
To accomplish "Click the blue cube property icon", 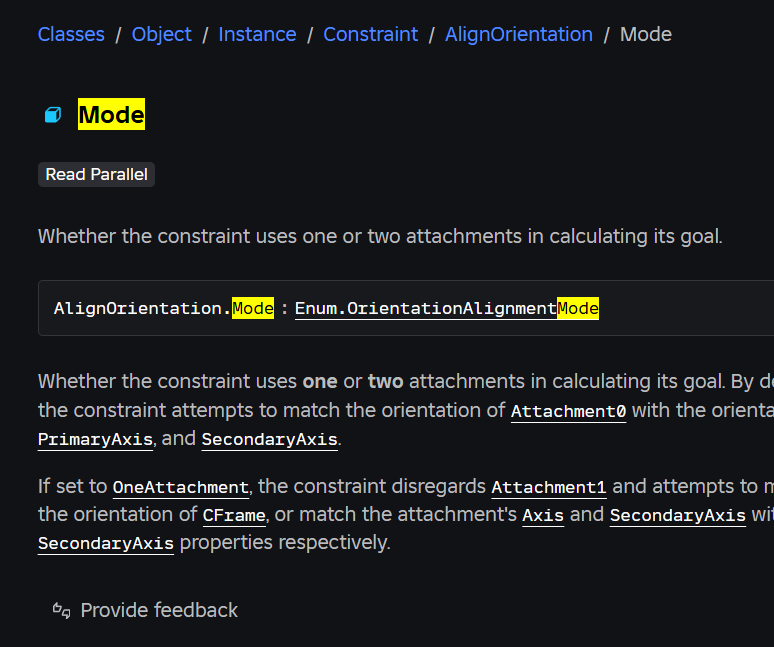I will (x=53, y=115).
